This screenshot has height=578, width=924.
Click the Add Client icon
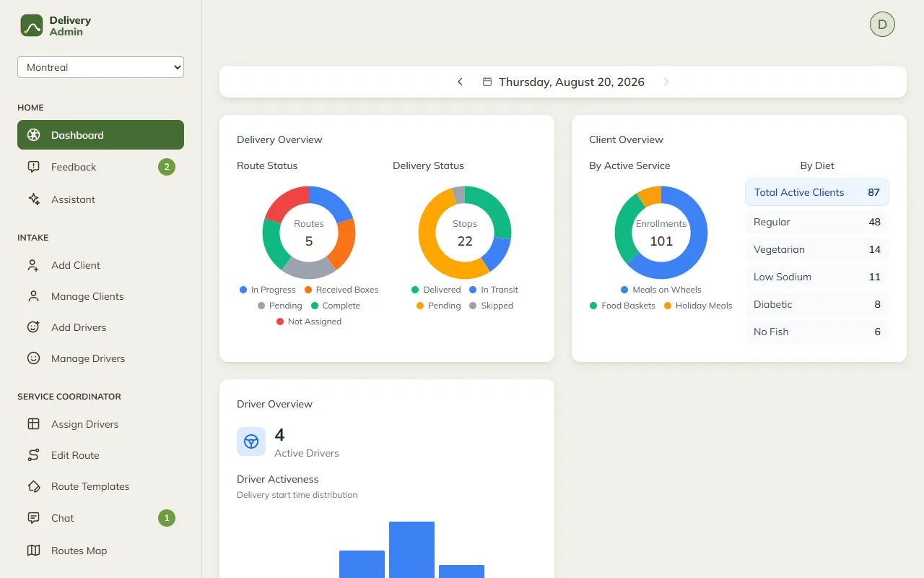pyautogui.click(x=33, y=265)
